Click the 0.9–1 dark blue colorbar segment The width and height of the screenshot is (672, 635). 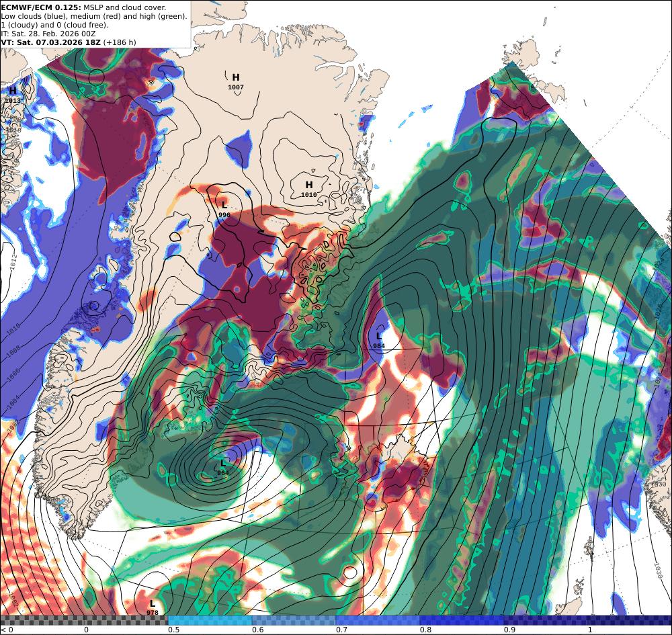tap(545, 620)
